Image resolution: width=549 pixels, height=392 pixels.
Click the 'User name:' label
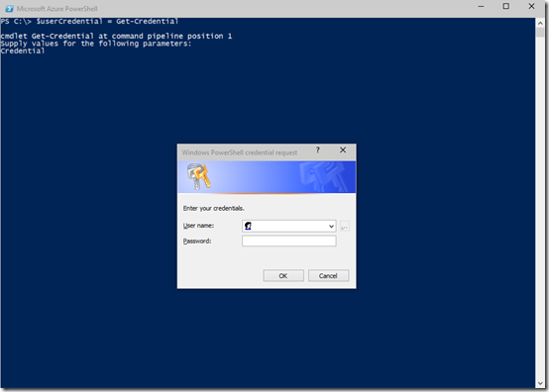pyautogui.click(x=198, y=226)
